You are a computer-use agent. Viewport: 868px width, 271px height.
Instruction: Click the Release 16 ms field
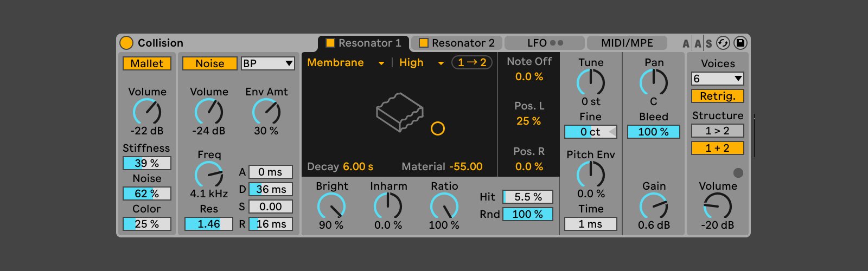point(271,224)
